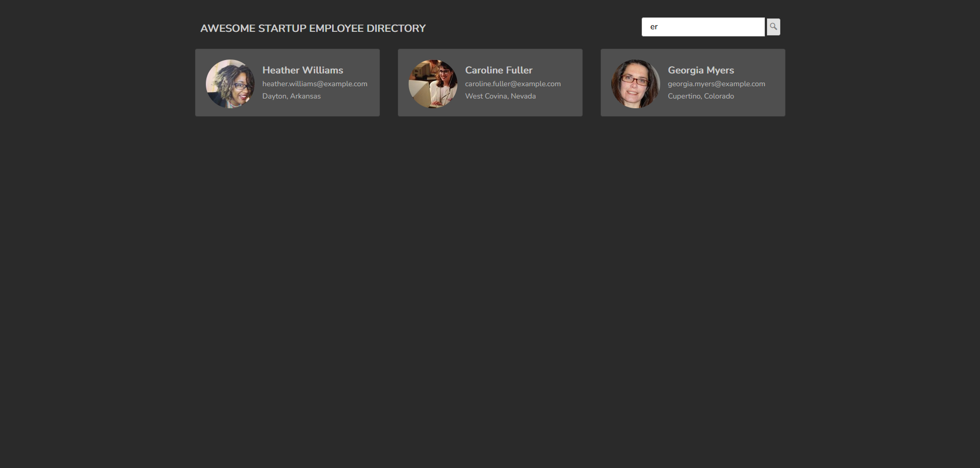Image resolution: width=980 pixels, height=468 pixels.
Task: Click the name Caroline Fuller
Action: [498, 70]
